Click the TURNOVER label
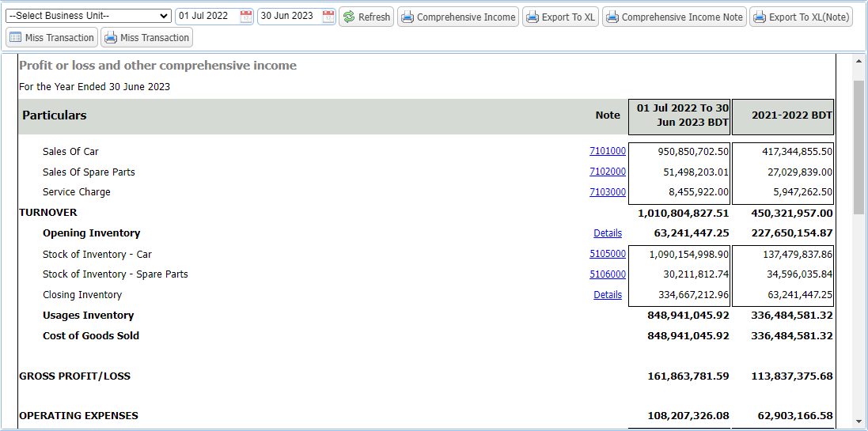Image resolution: width=868 pixels, height=431 pixels. pyautogui.click(x=48, y=213)
